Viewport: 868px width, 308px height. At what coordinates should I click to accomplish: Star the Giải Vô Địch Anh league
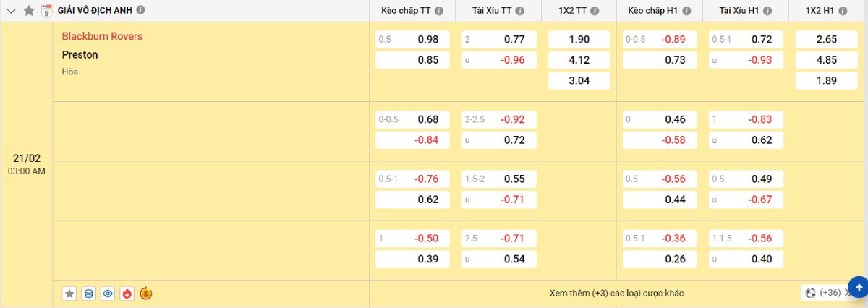29,11
